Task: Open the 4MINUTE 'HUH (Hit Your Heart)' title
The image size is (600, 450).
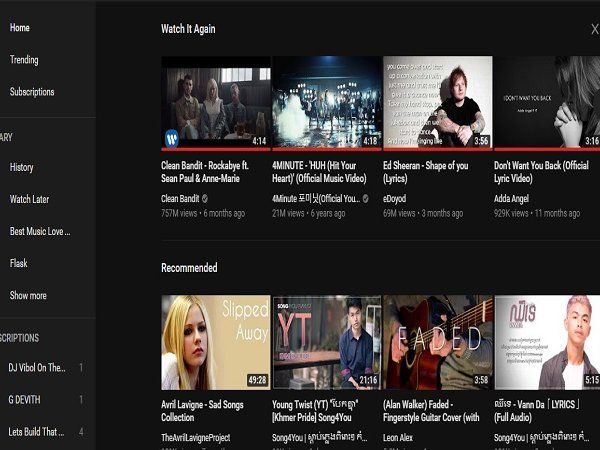Action: click(320, 172)
